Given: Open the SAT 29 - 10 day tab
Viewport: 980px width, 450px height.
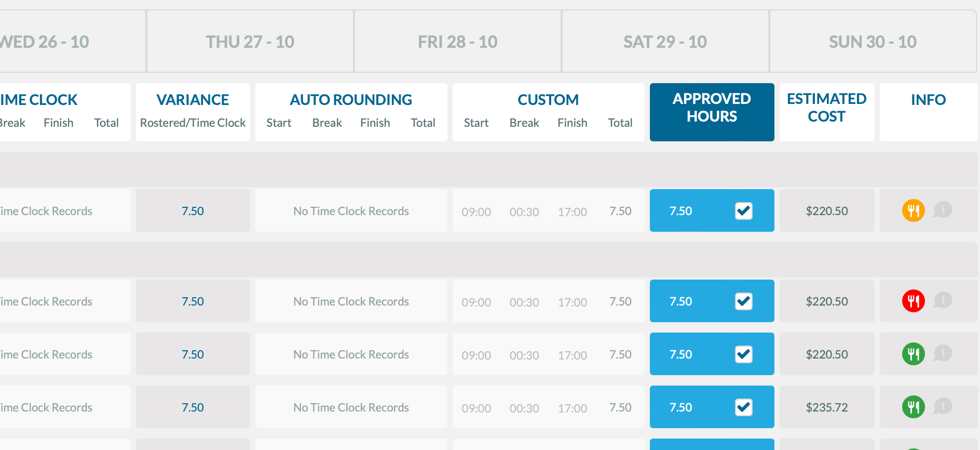Looking at the screenshot, I should (665, 42).
